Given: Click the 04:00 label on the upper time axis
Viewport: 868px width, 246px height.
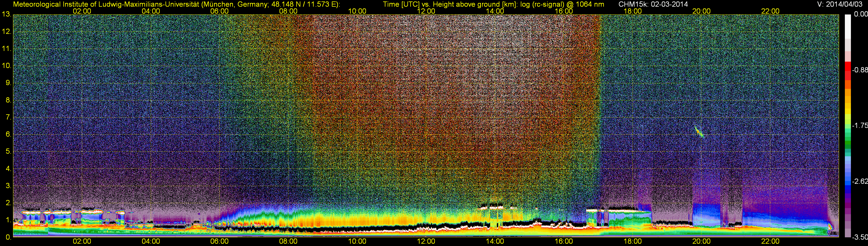Looking at the screenshot, I should pyautogui.click(x=151, y=11).
